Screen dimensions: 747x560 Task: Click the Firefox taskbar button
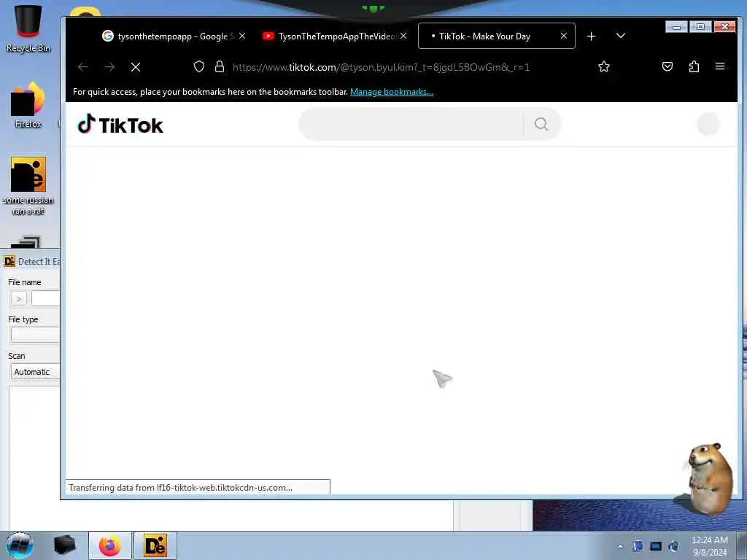110,545
